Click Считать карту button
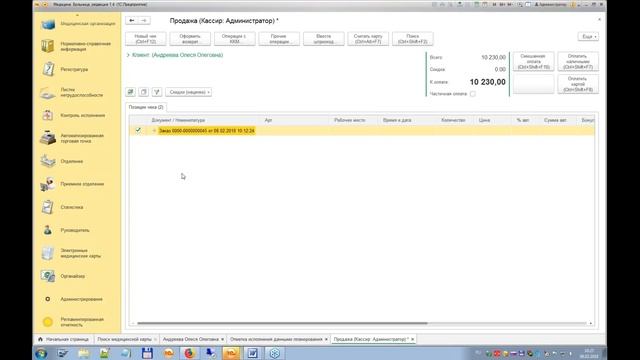The height and width of the screenshot is (360, 640). coord(368,39)
